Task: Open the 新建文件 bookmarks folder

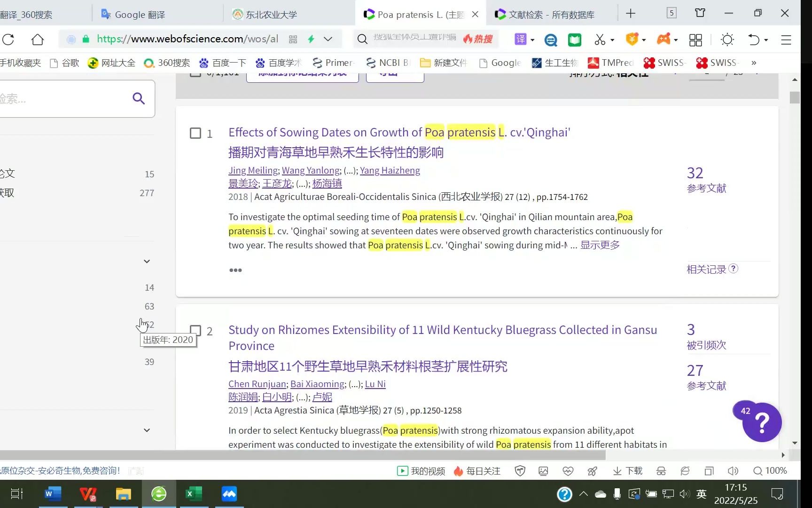Action: pyautogui.click(x=443, y=63)
